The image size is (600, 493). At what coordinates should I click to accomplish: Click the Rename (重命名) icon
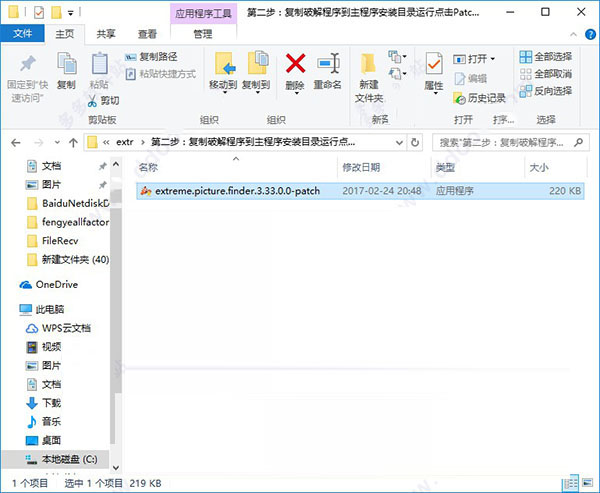pyautogui.click(x=328, y=63)
